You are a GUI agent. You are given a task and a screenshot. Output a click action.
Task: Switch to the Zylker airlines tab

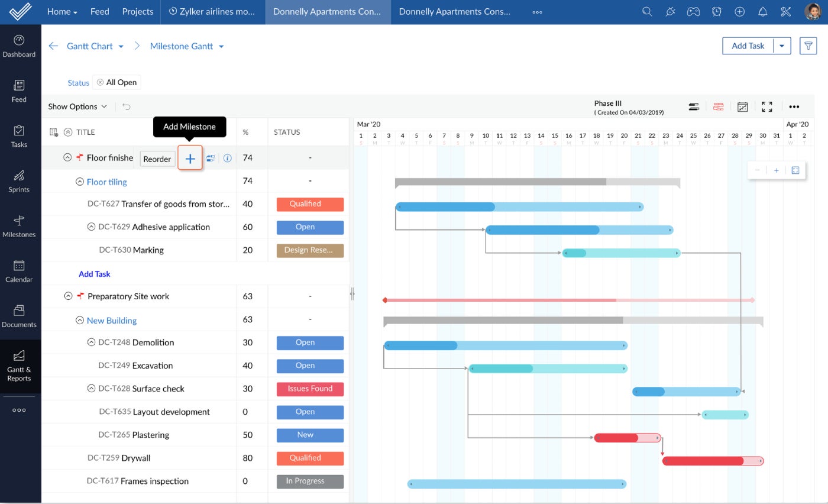click(x=212, y=12)
